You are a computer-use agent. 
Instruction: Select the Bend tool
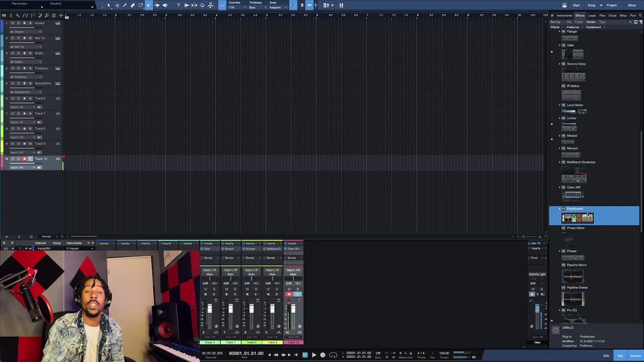point(157,5)
